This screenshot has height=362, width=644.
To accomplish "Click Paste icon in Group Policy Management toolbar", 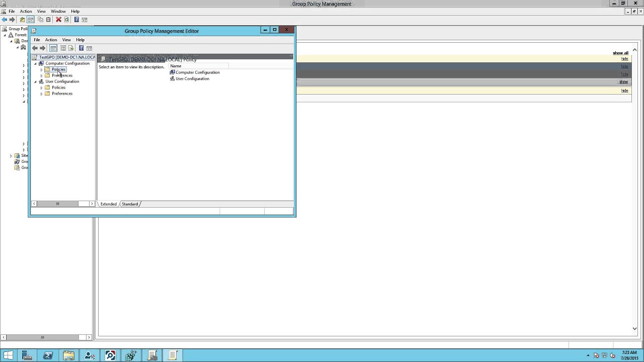I will [x=48, y=20].
